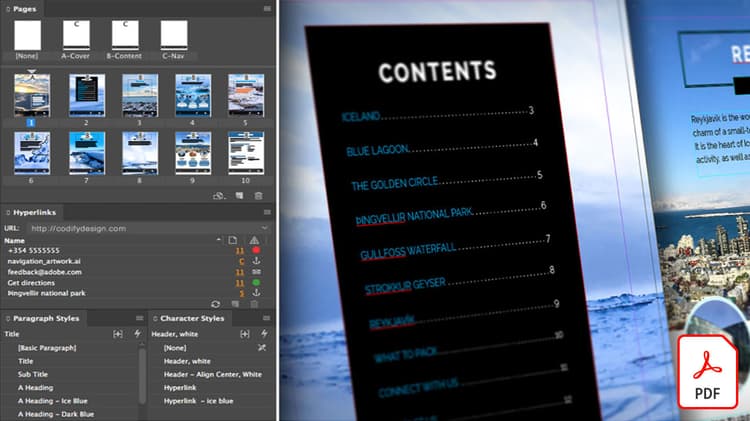Collapse the Paragraph Styles panel via its title arrow

tap(8, 319)
